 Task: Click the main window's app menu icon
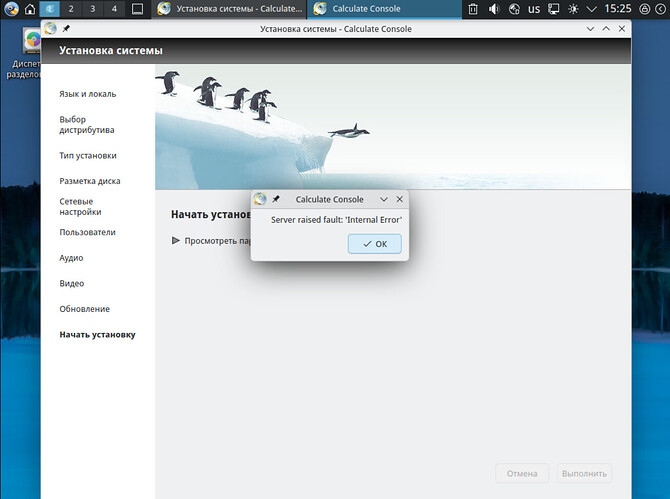tap(50, 29)
